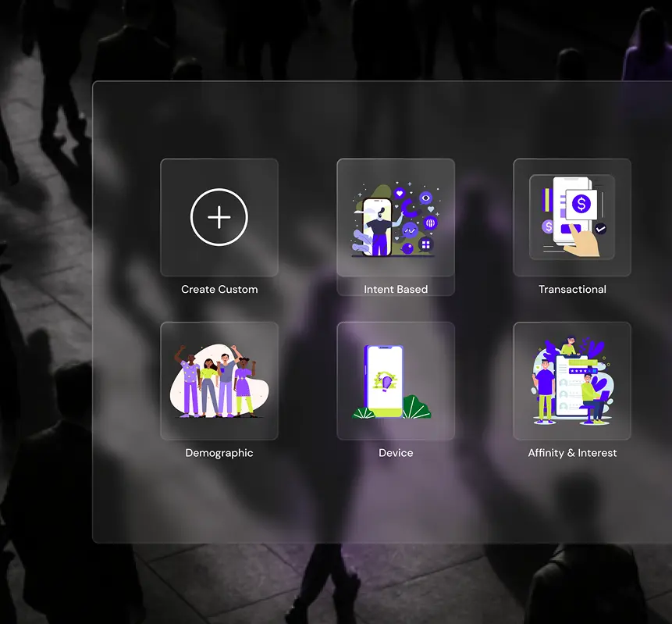Open the Affinity & Interest illustration tile
The width and height of the screenshot is (672, 624).
coord(572,381)
